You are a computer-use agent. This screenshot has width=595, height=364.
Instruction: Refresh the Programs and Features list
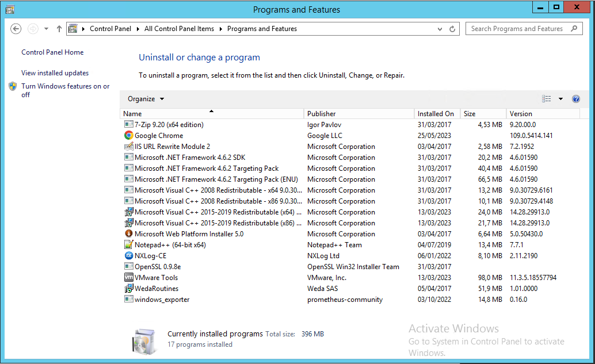click(x=452, y=29)
